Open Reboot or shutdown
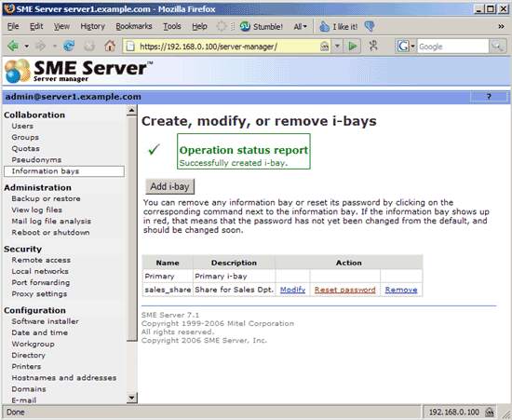The height and width of the screenshot is (420, 512). tap(50, 232)
